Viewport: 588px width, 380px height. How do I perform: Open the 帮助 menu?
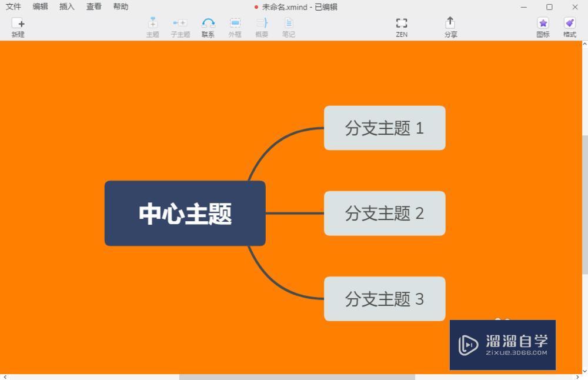[x=119, y=6]
